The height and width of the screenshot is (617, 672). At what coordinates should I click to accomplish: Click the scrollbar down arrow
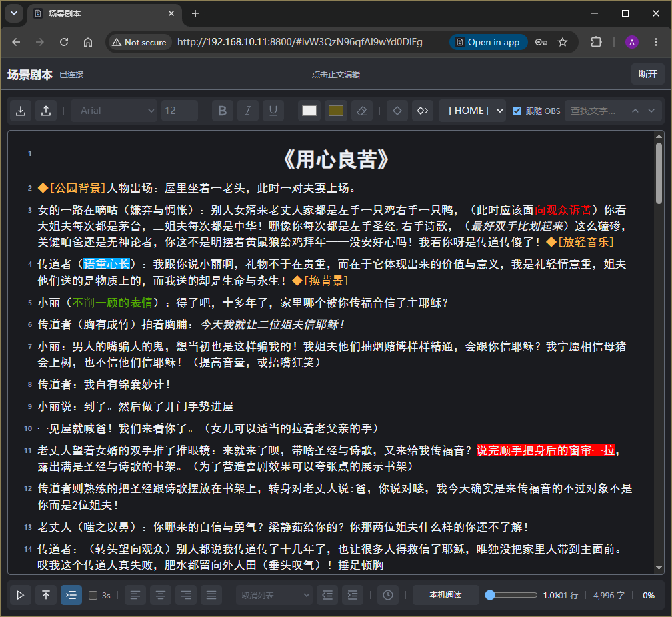tap(659, 568)
